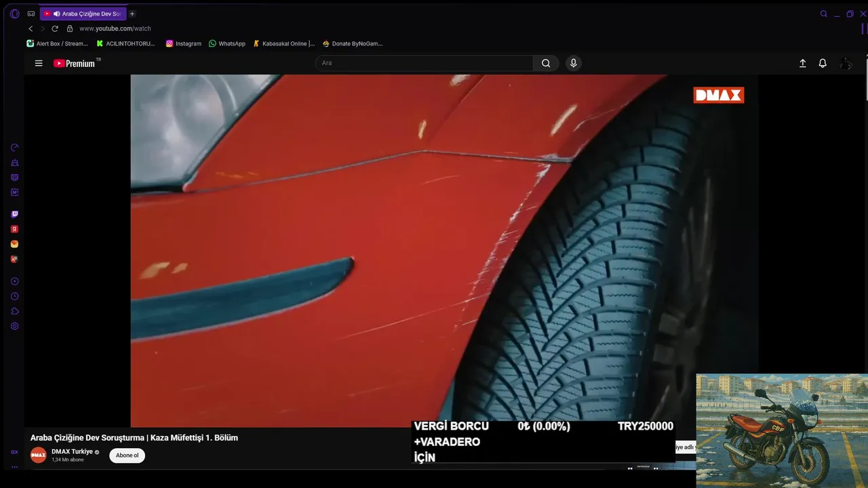Open the M-labeled sidebar panel
The height and width of the screenshot is (488, 868).
tap(14, 192)
